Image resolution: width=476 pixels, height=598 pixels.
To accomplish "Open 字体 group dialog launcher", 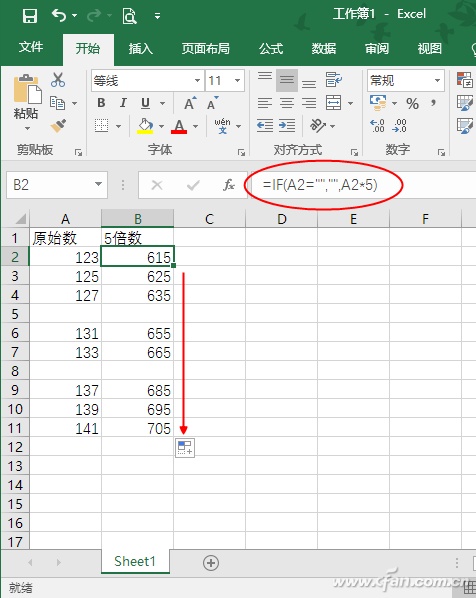I will tap(241, 153).
